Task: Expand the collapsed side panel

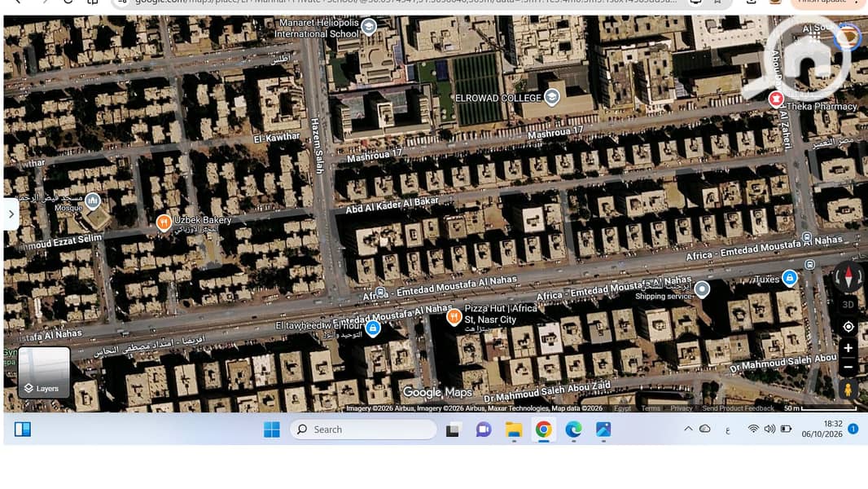Action: coord(11,214)
